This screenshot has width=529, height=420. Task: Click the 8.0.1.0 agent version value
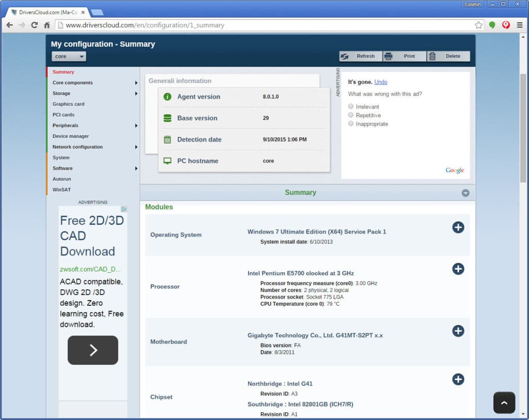coord(271,97)
